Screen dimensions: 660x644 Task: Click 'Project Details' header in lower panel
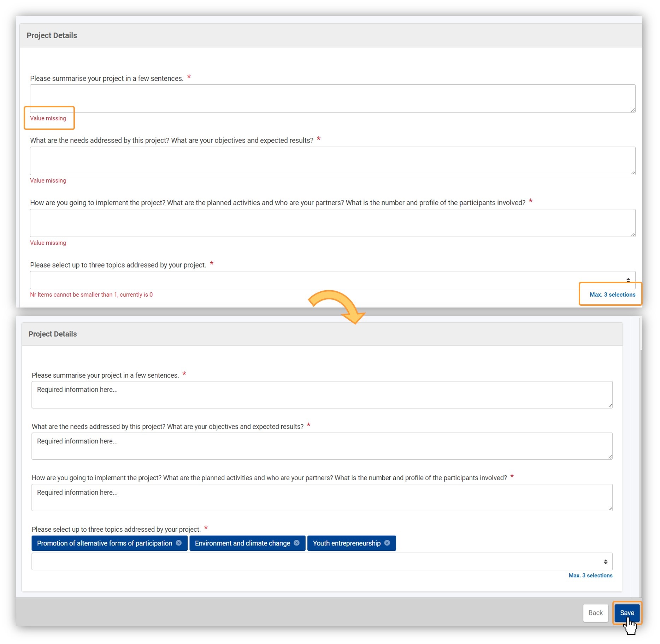(x=53, y=334)
